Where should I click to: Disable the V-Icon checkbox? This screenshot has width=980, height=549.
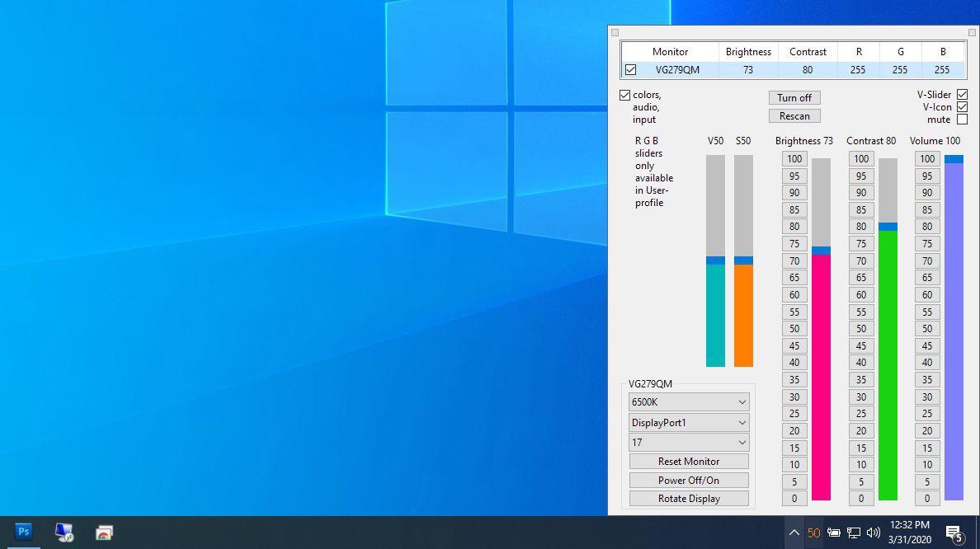[962, 107]
